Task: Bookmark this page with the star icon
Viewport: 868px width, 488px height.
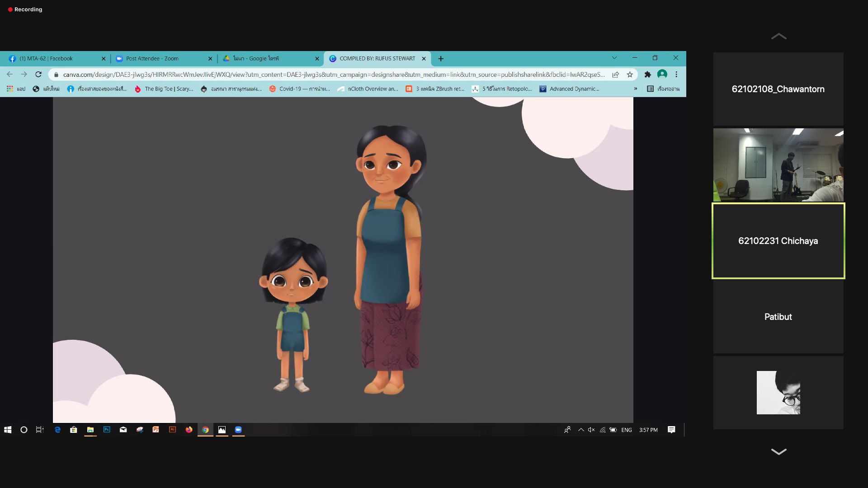Action: point(630,75)
